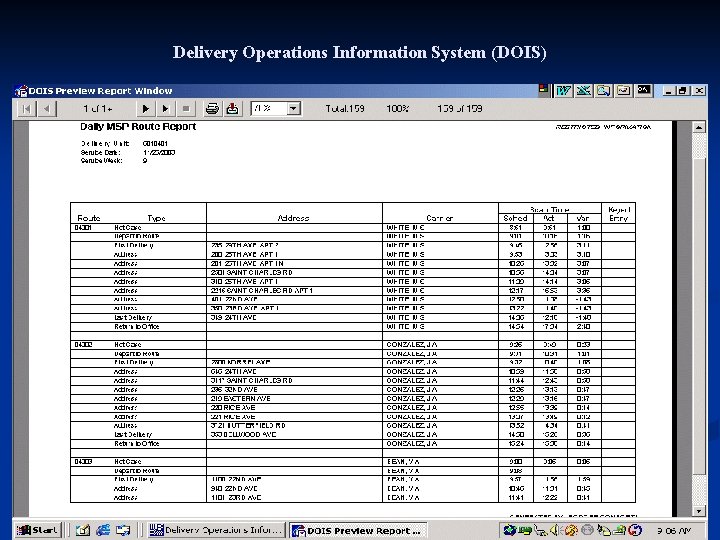Click the 'Carrier' column header
Screen dimensions: 720x540
(439, 218)
